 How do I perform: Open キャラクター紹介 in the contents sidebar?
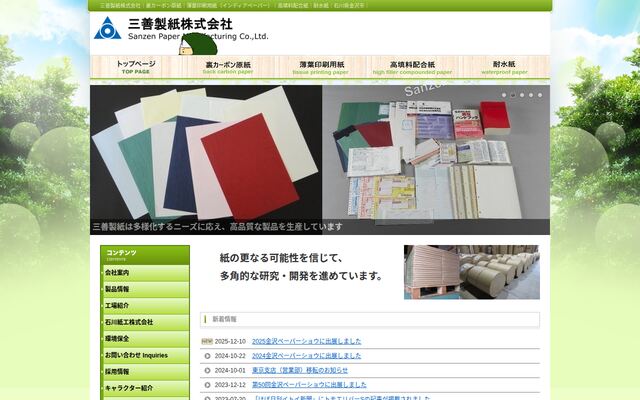(x=145, y=388)
